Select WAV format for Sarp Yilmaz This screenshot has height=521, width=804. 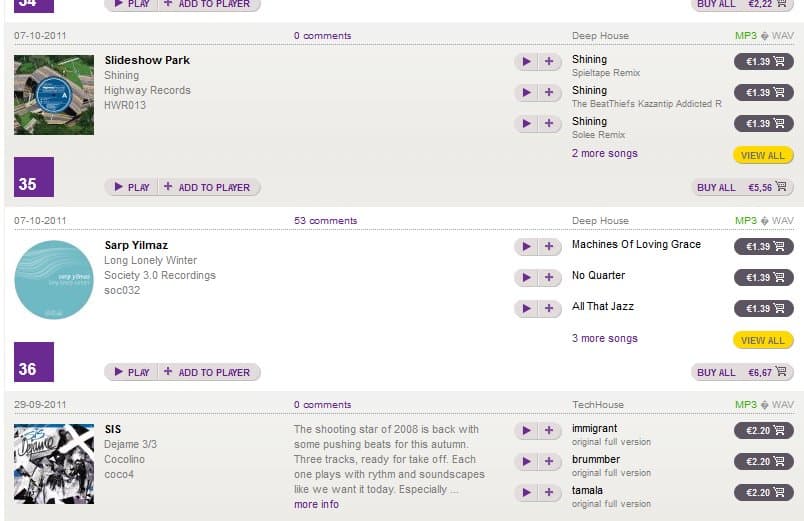[x=782, y=221]
